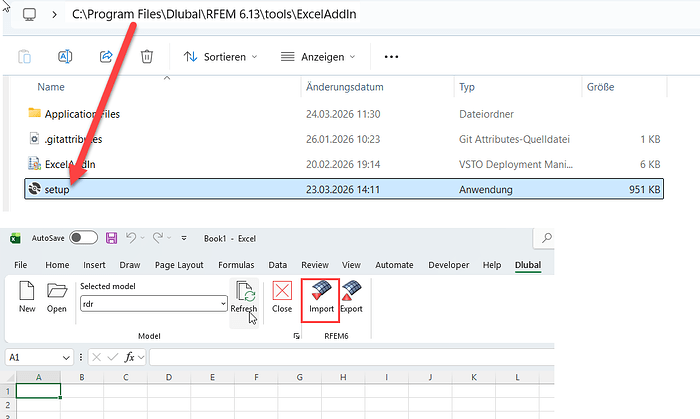Open the Anzeigen dropdown

[318, 57]
